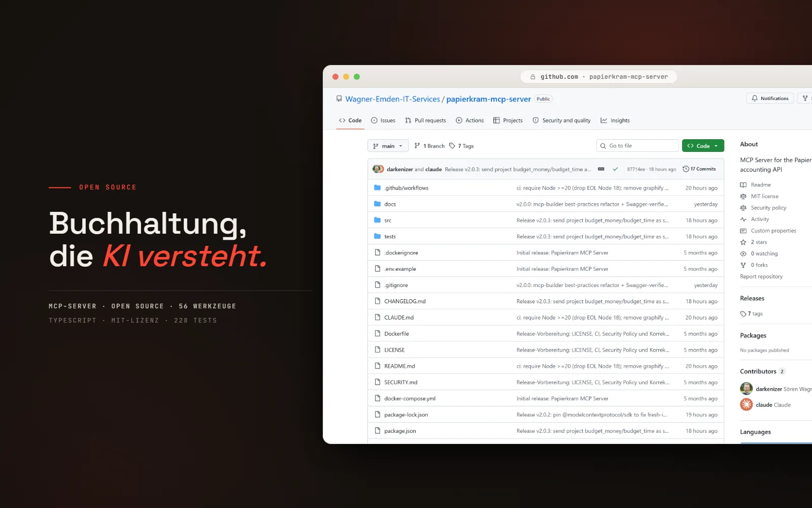Open the Security and quality tab
This screenshot has width=812, height=508.
click(x=562, y=120)
